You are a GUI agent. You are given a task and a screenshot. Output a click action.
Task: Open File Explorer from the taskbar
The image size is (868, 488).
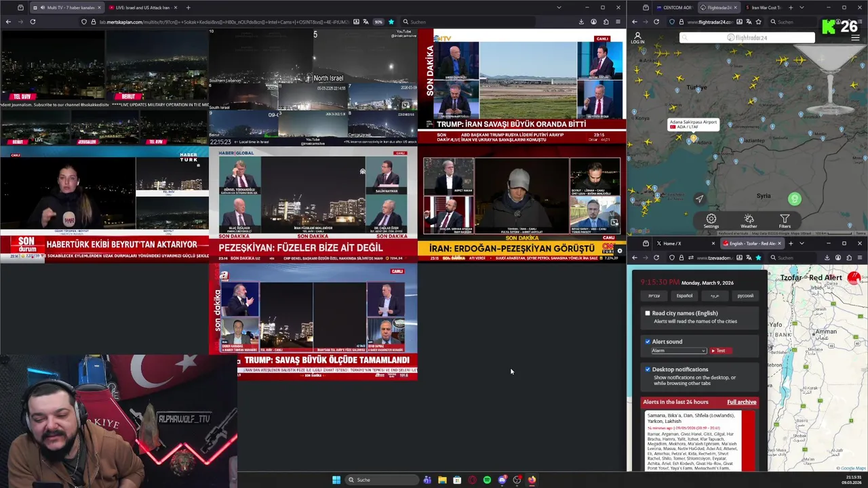coord(442,480)
